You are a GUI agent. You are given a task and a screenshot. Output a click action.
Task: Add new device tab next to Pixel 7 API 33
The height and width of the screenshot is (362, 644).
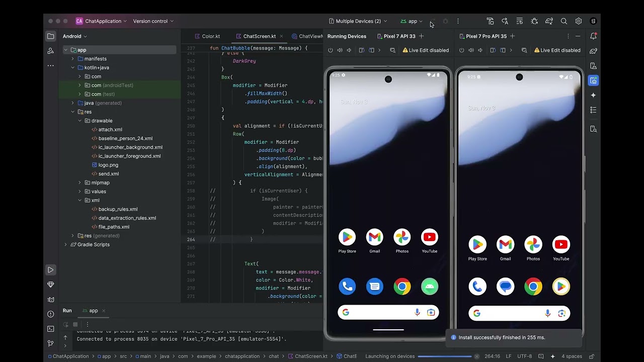tap(422, 36)
